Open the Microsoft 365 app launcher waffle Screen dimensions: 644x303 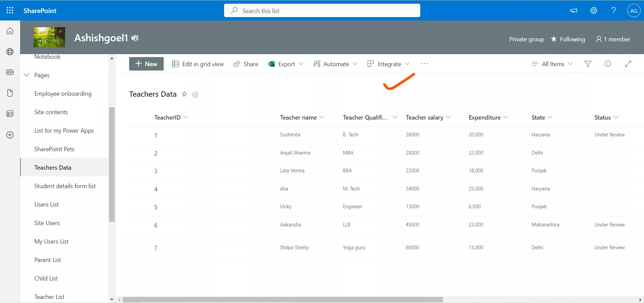[10, 10]
